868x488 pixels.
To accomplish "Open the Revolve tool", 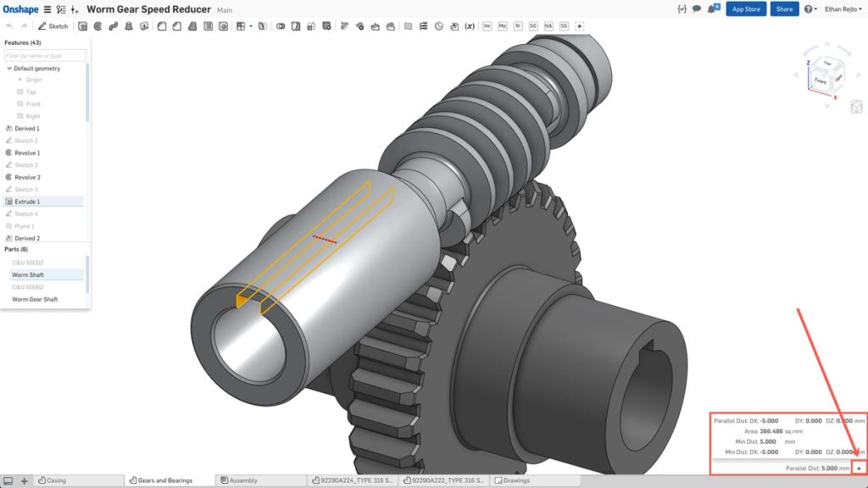I will pos(98,26).
